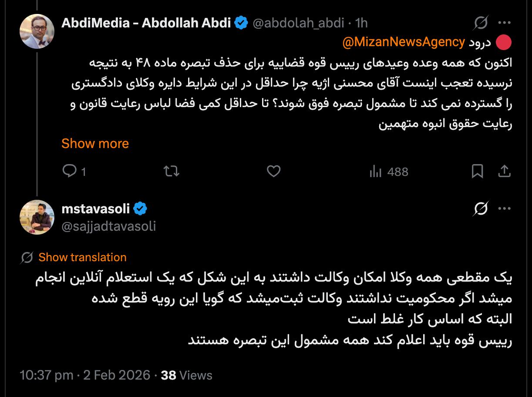Click the 10:37 pm · 2 Feb 2026 timestamp
This screenshot has width=532, height=397.
coord(85,375)
